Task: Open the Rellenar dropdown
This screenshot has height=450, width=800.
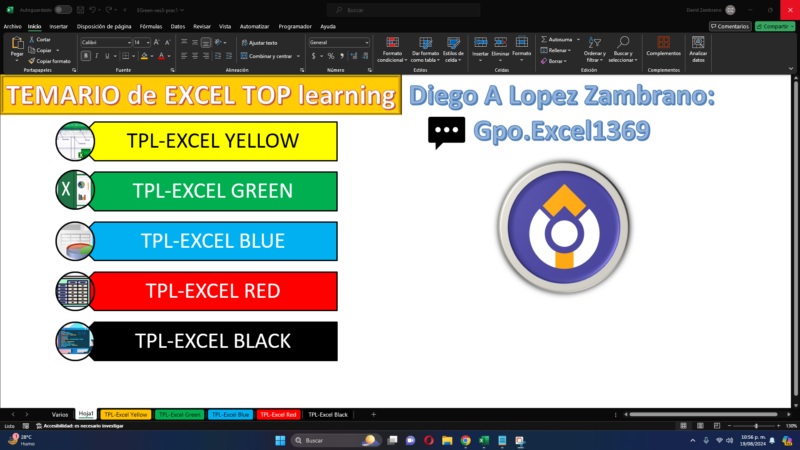Action: [556, 50]
